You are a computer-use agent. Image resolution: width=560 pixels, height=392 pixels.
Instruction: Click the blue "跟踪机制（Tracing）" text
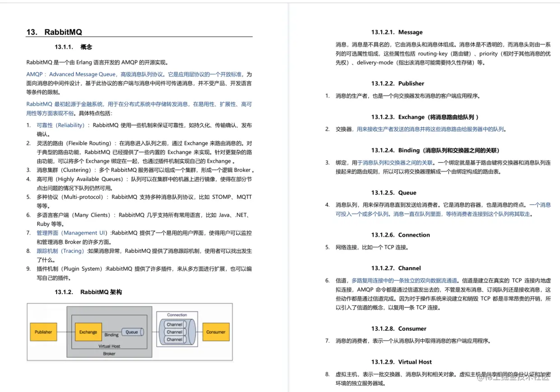[61, 251]
